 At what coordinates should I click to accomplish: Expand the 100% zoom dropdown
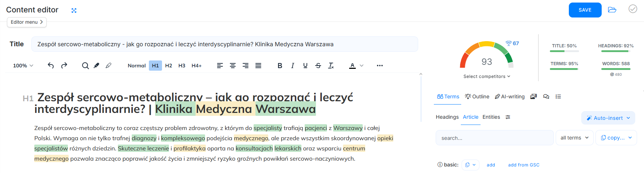click(23, 66)
